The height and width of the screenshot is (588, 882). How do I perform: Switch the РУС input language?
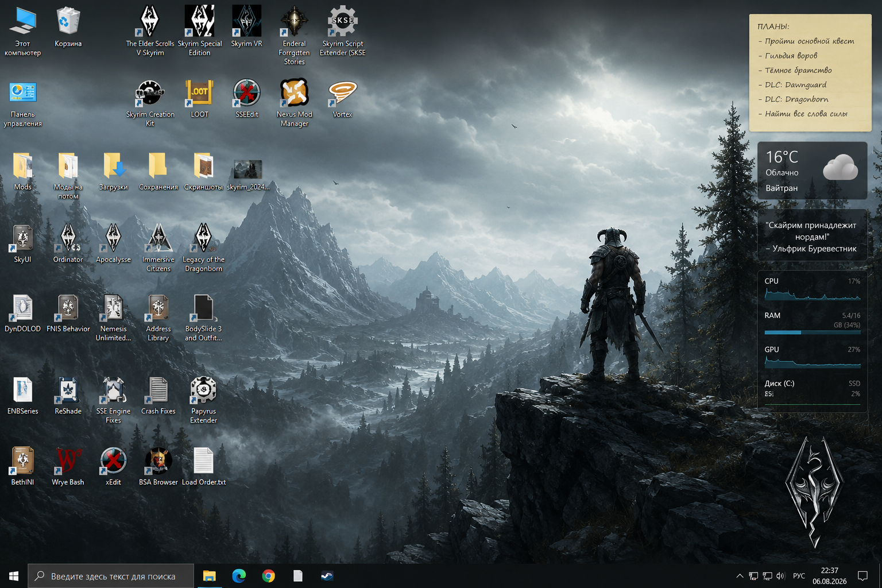tap(799, 576)
